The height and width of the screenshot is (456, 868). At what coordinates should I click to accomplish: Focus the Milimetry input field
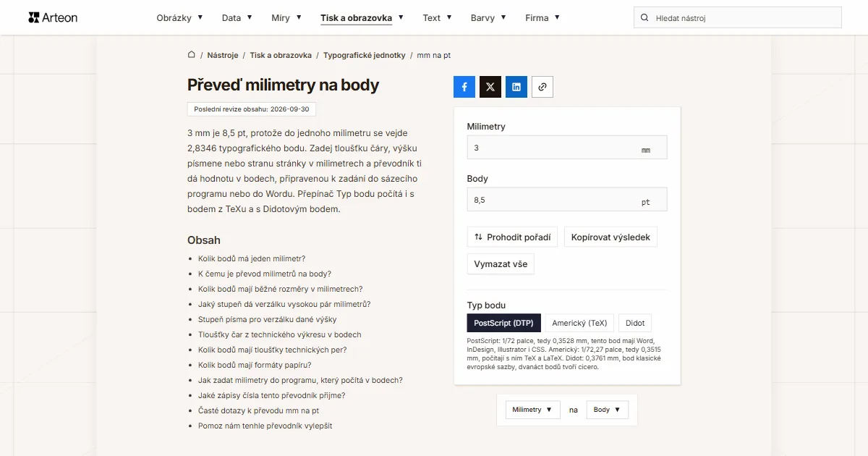point(567,148)
